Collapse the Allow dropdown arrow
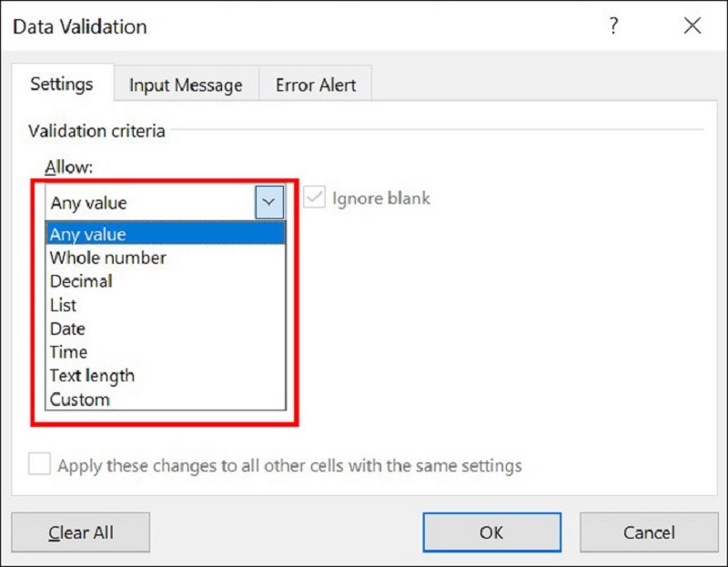This screenshot has height=567, width=728. pos(269,202)
